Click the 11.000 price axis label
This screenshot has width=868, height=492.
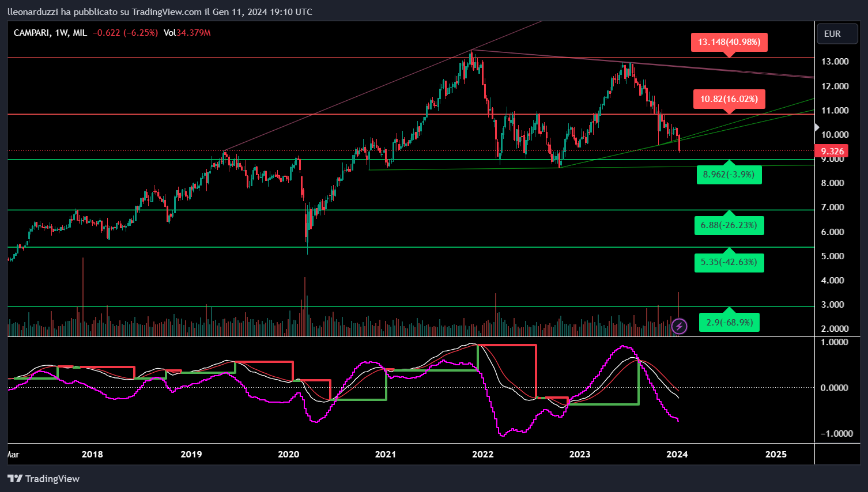pos(835,111)
